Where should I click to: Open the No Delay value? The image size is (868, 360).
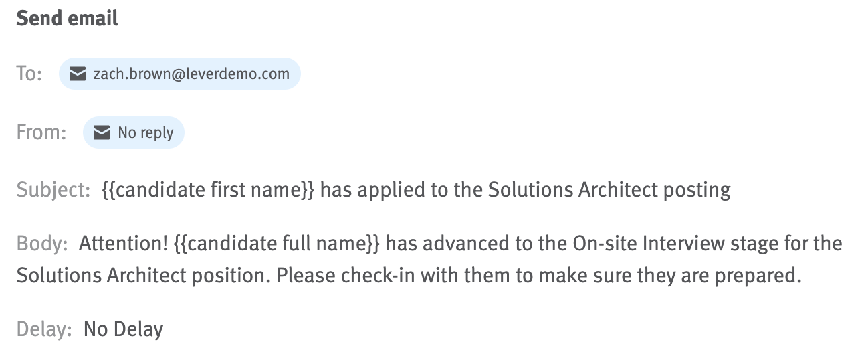(124, 329)
